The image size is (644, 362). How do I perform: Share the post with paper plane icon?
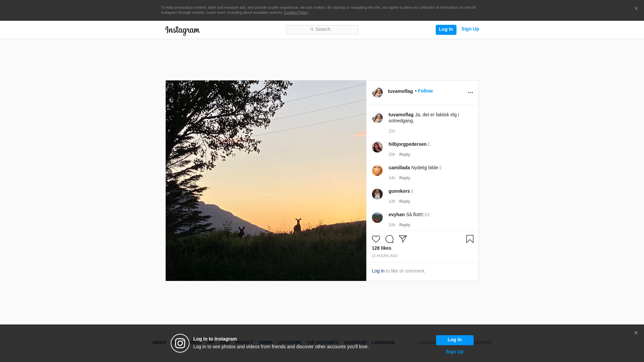pos(403,239)
